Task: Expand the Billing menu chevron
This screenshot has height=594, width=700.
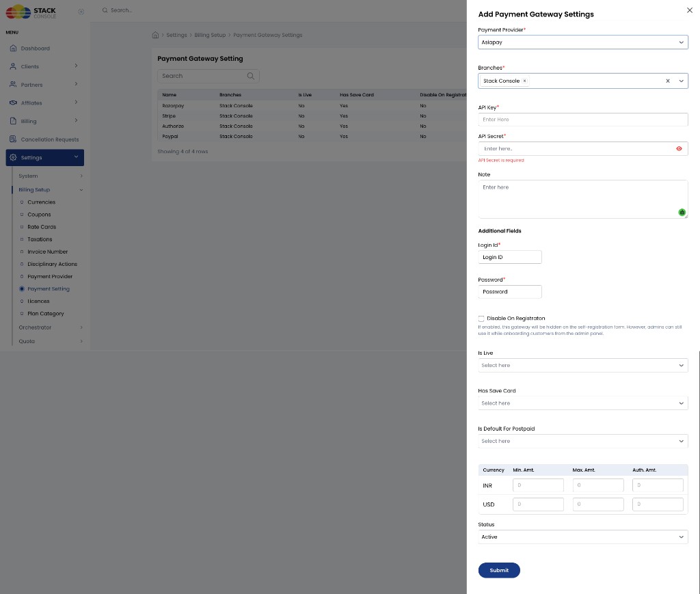Action: coord(76,120)
